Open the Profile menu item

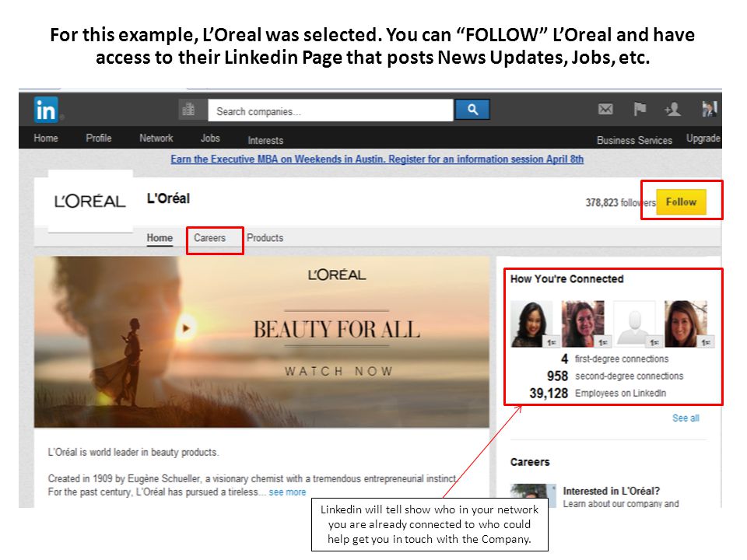[x=99, y=138]
